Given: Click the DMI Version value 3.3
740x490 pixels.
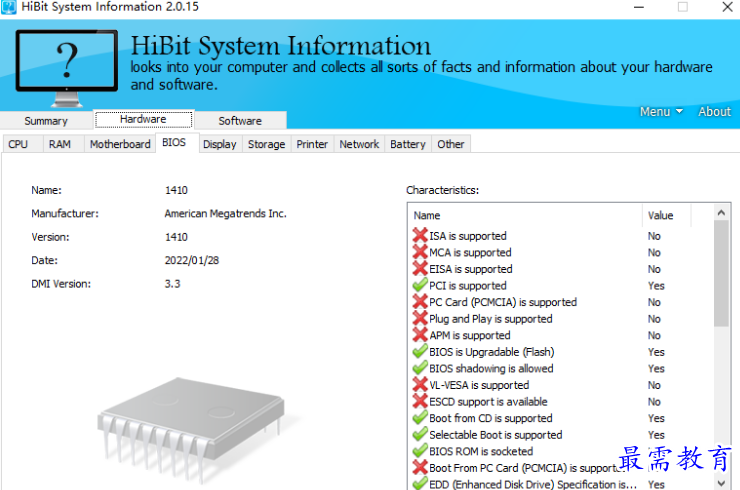Looking at the screenshot, I should pyautogui.click(x=172, y=284).
